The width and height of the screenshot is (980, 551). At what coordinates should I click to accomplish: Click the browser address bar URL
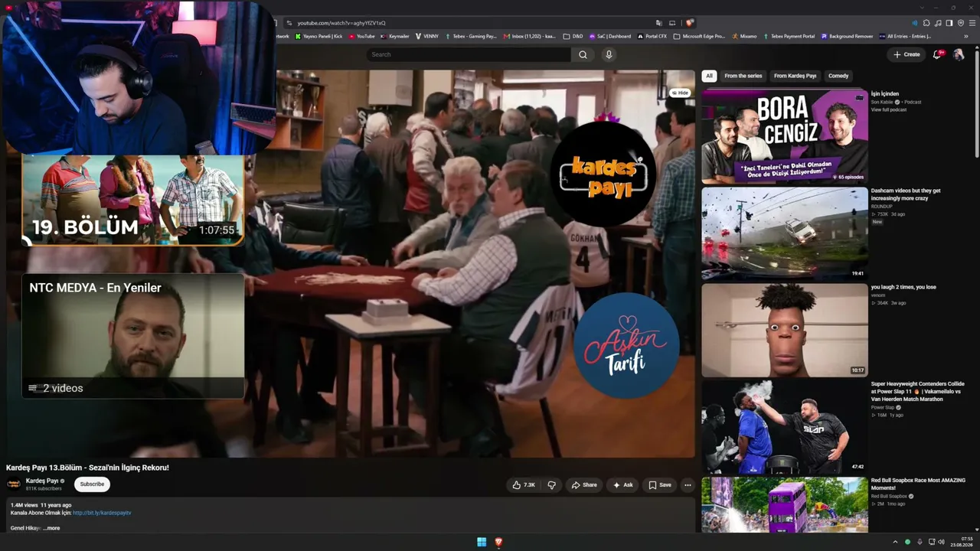341,23
